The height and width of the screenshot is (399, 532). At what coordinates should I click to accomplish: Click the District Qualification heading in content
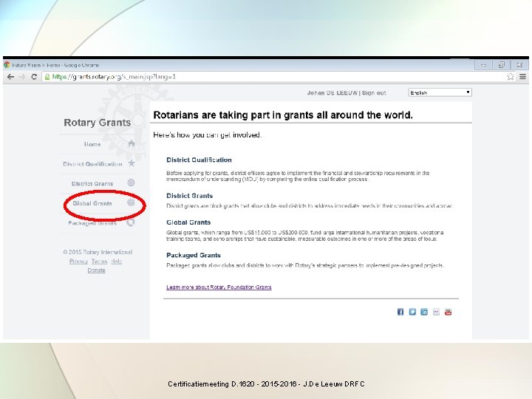(x=199, y=160)
